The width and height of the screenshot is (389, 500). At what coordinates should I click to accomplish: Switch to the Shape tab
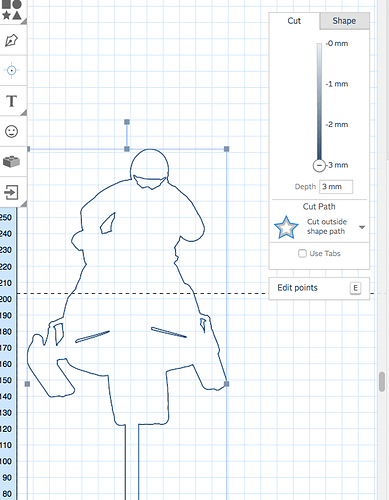(x=344, y=21)
